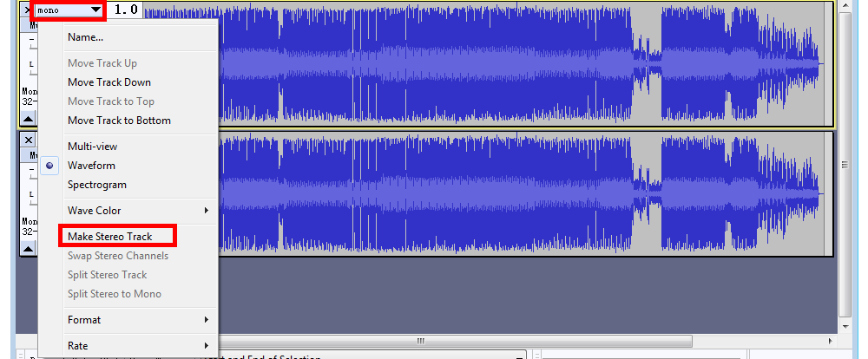The image size is (868, 359).
Task: Close the second track with its X button
Action: [29, 140]
